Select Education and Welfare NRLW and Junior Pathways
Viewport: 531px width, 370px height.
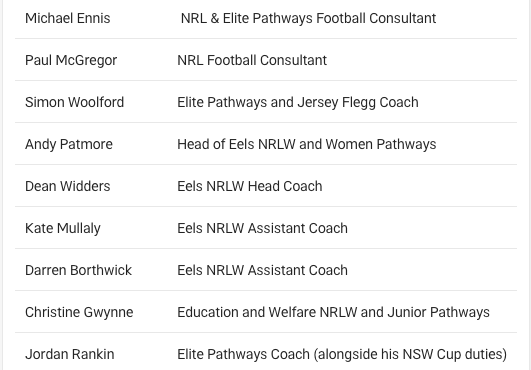(x=334, y=312)
